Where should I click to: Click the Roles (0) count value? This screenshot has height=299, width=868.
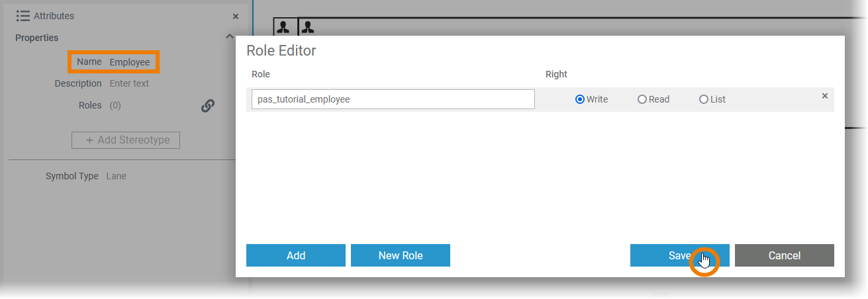pos(115,105)
